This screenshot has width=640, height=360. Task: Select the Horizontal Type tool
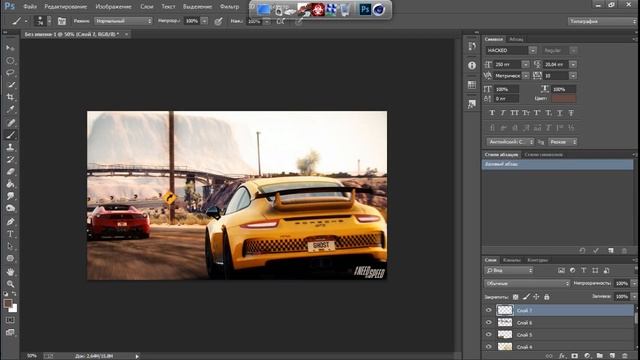pos(10,234)
